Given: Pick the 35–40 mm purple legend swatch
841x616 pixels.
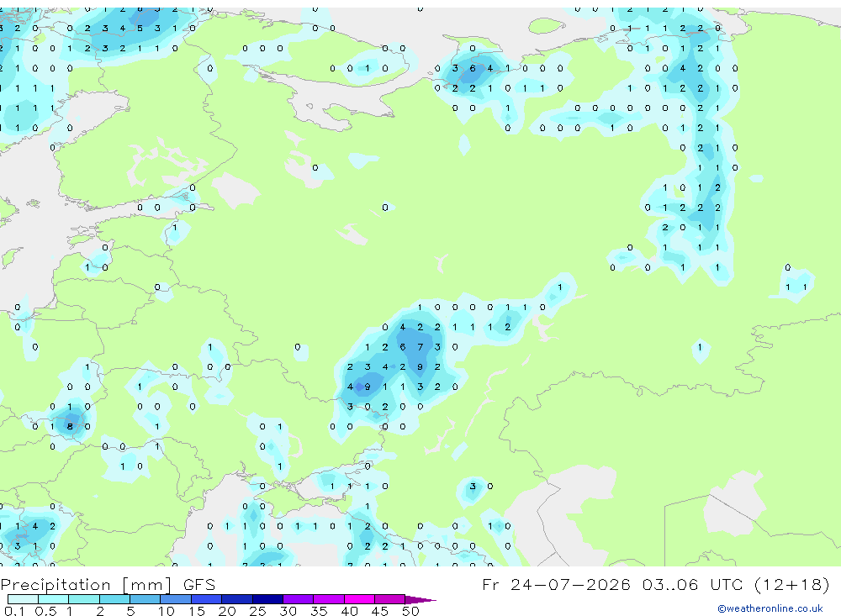Looking at the screenshot, I should click(329, 599).
